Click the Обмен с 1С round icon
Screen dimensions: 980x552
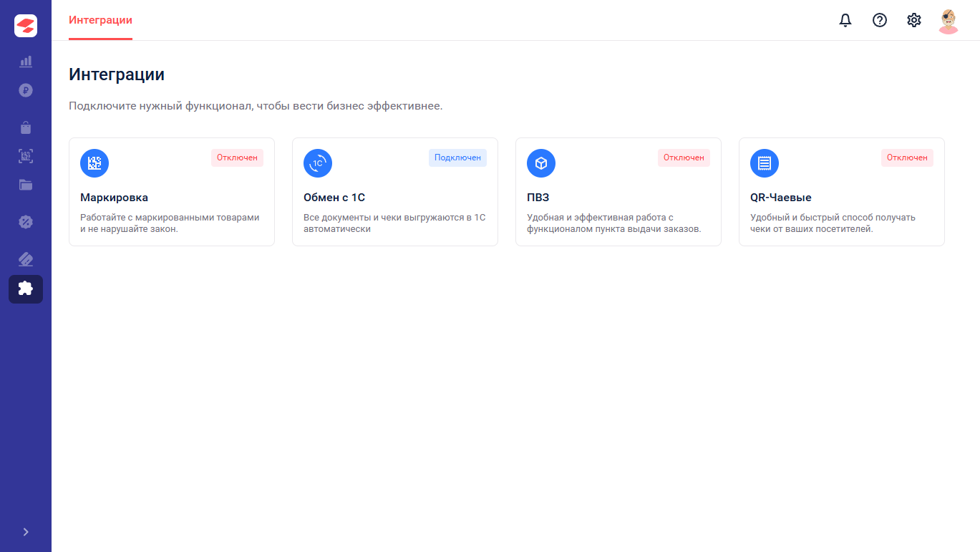(318, 163)
